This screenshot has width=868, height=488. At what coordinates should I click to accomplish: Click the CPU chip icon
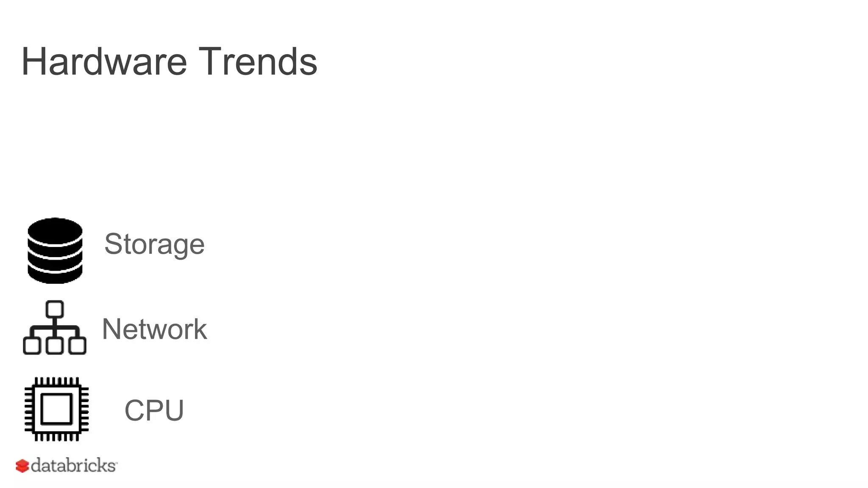click(x=57, y=409)
